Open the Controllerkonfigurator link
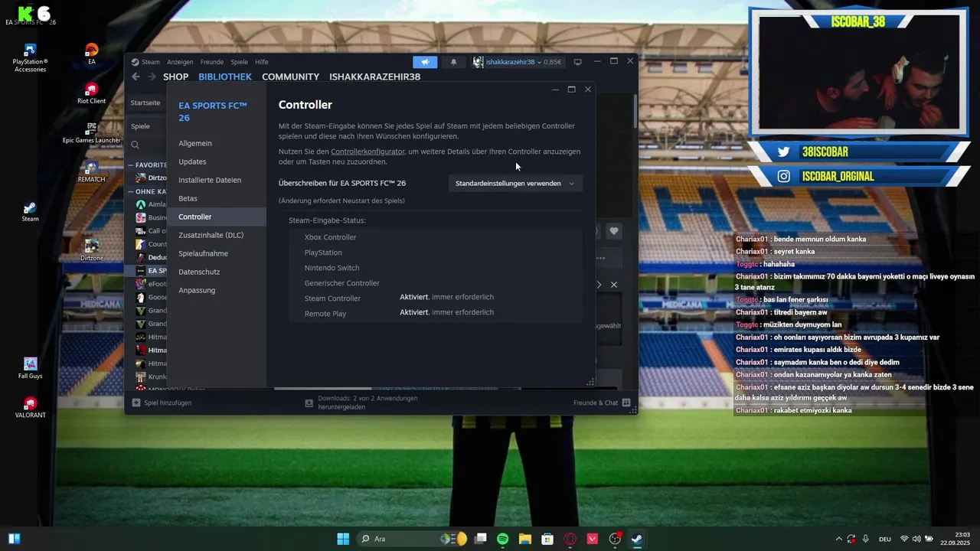The width and height of the screenshot is (980, 551). coord(367,152)
